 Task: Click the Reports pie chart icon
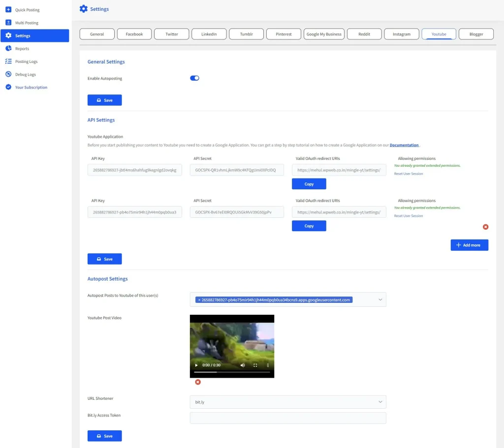(x=8, y=49)
